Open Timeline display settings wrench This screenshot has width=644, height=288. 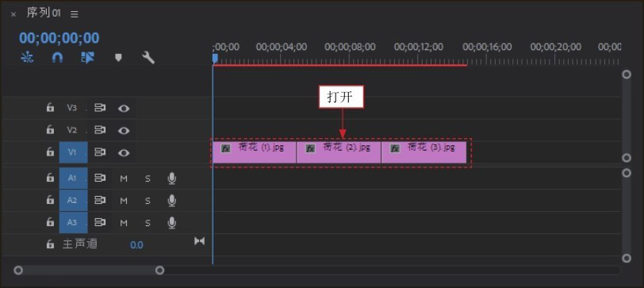(148, 57)
